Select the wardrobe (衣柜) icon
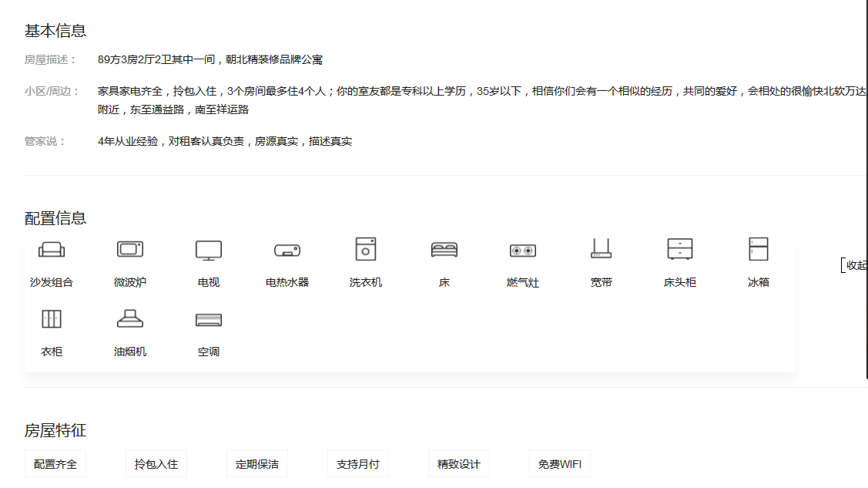Screen dimensions: 868x488 point(52,319)
